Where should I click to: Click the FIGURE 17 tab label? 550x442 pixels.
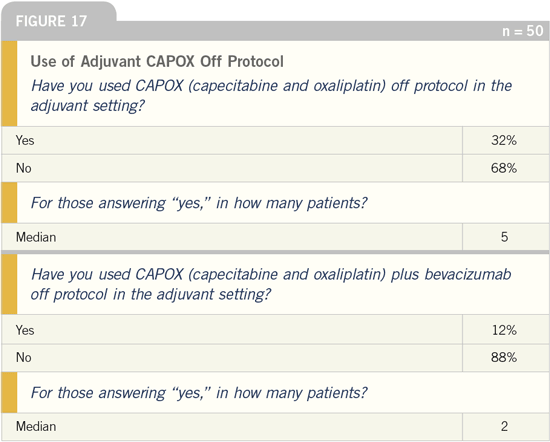pyautogui.click(x=51, y=21)
